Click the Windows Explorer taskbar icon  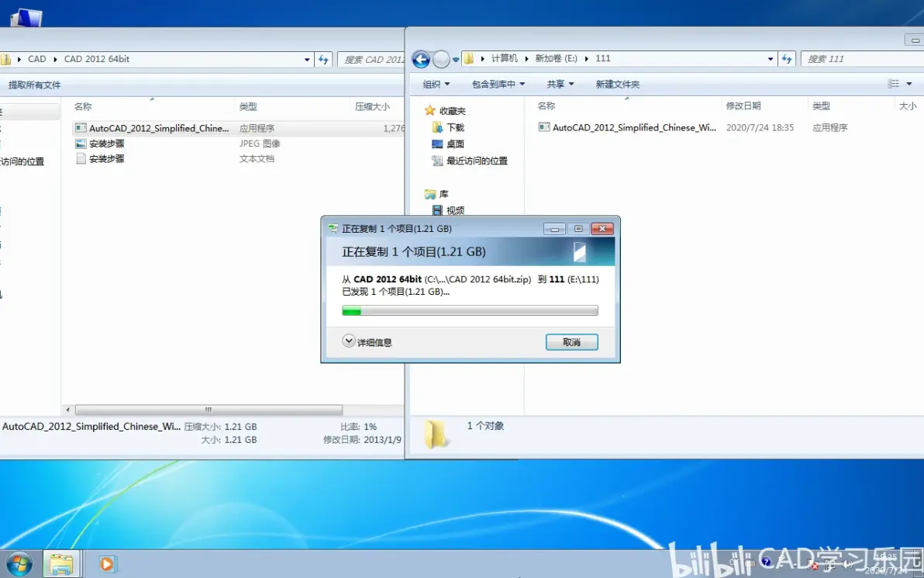(x=61, y=565)
